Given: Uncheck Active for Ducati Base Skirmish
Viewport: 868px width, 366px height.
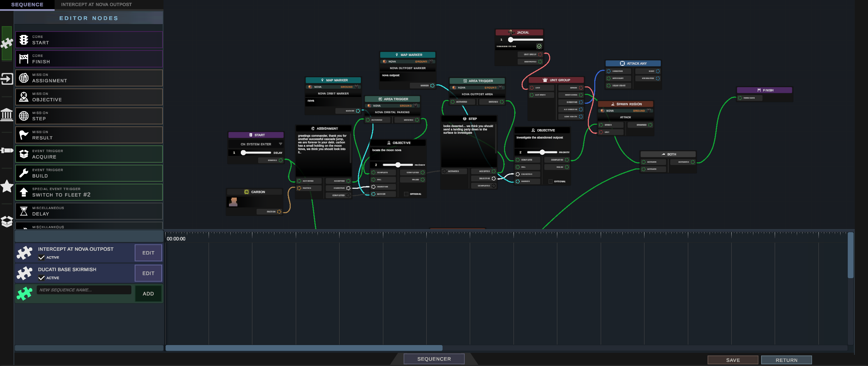Looking at the screenshot, I should coord(42,278).
